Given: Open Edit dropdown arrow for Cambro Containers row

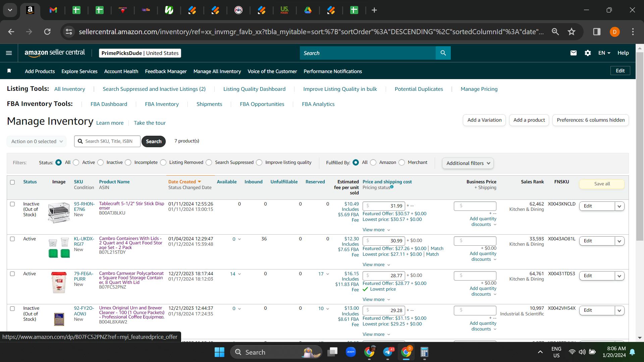Looking at the screenshot, I should [x=620, y=241].
